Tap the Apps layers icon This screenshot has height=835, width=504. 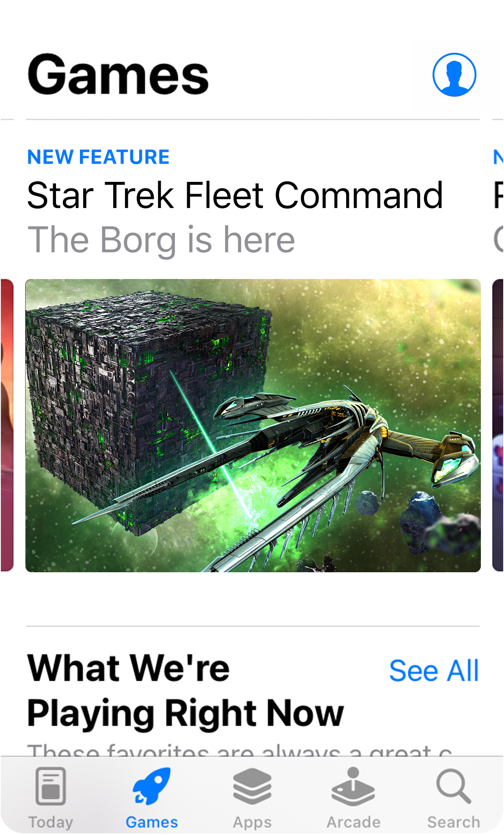point(252,786)
